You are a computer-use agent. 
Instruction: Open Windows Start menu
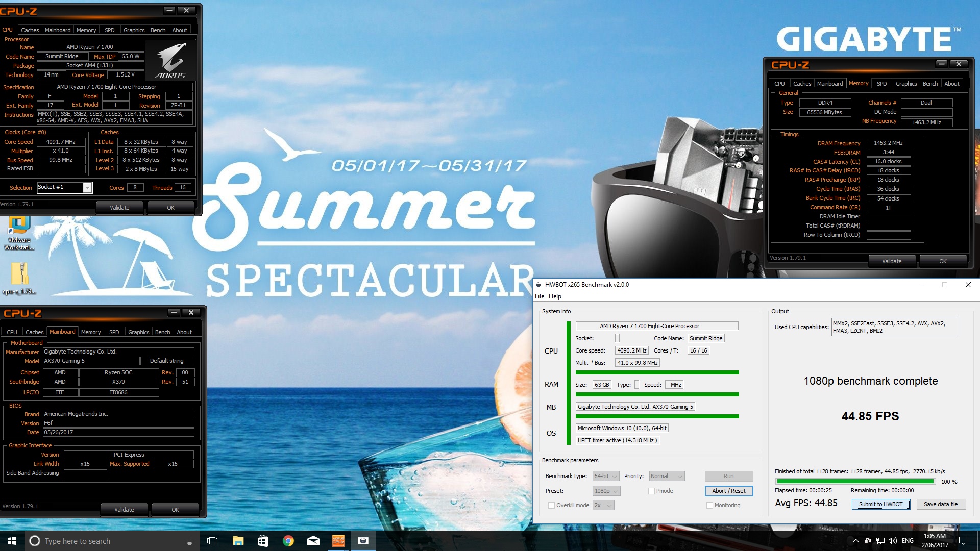pyautogui.click(x=12, y=541)
